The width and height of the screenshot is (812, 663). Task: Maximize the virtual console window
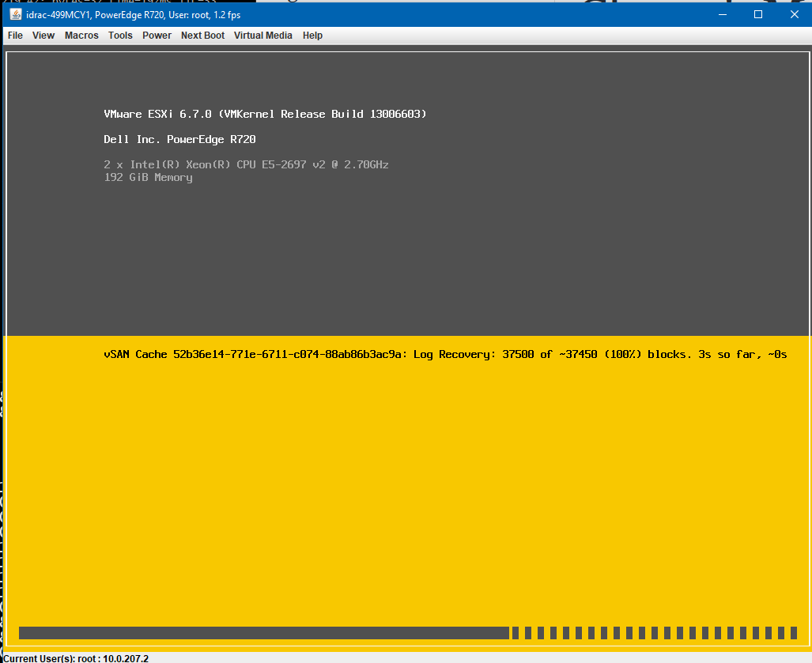pyautogui.click(x=757, y=13)
